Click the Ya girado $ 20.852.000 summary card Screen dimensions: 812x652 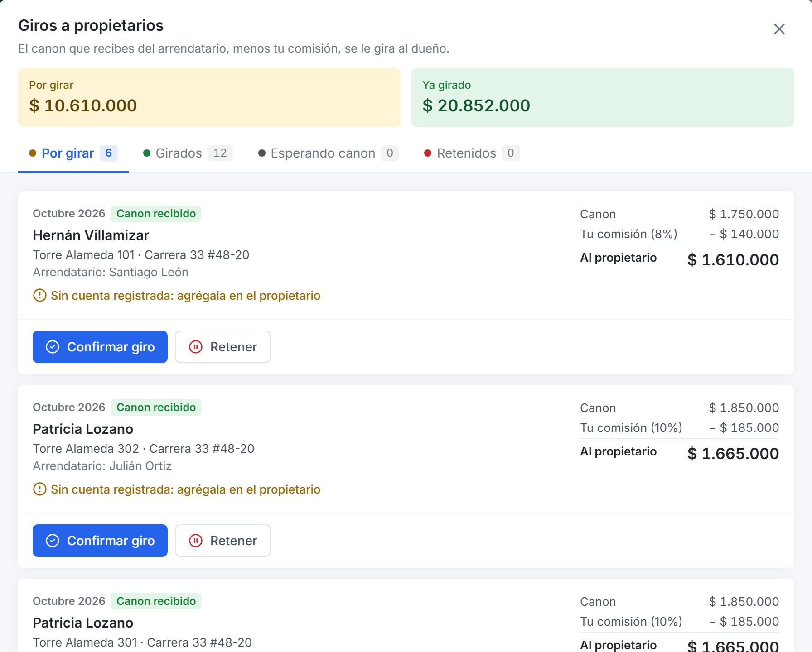tap(603, 97)
